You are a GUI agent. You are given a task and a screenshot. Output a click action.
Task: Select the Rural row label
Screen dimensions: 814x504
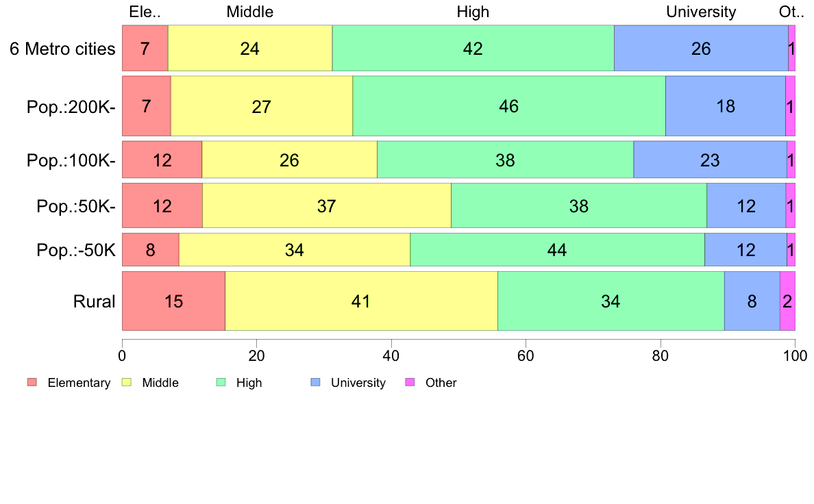[x=94, y=301]
